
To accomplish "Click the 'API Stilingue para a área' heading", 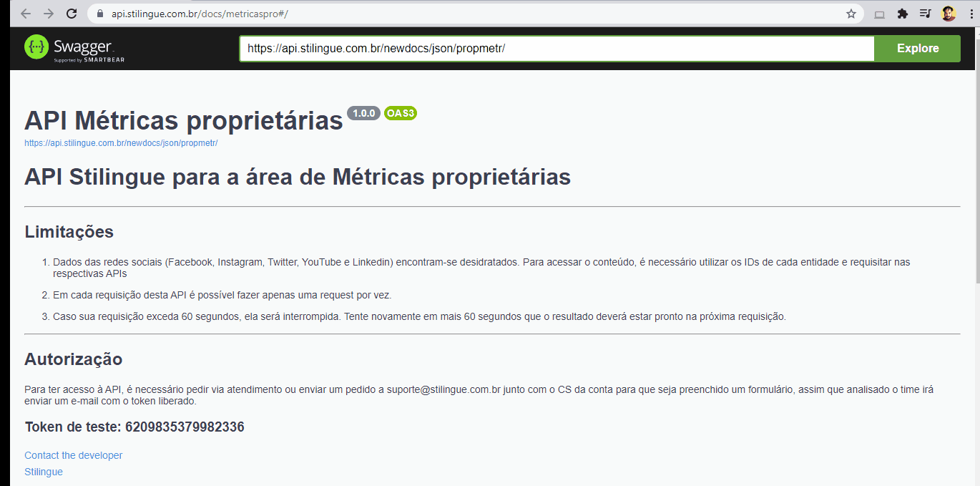I will (x=298, y=177).
